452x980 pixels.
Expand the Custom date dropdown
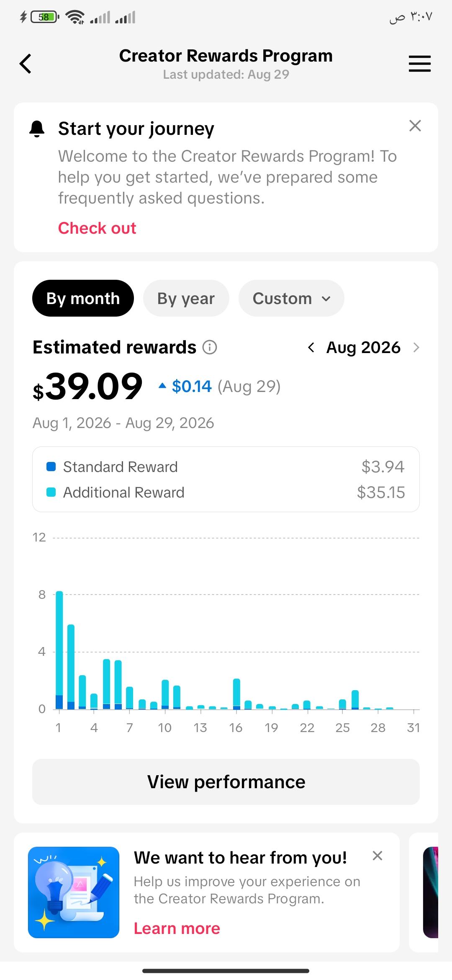[291, 298]
